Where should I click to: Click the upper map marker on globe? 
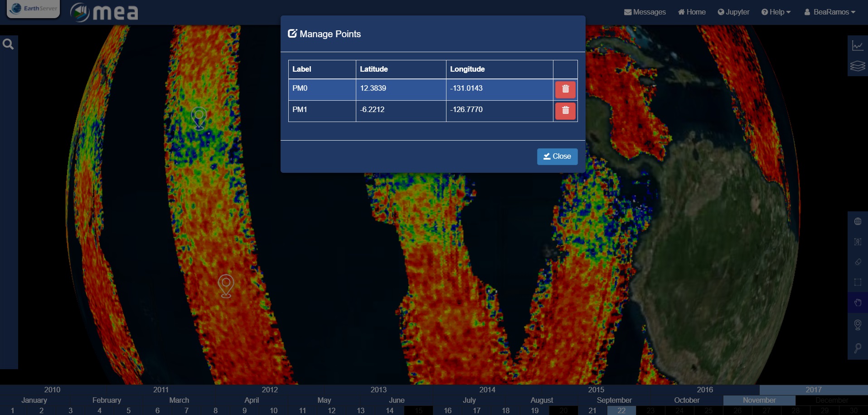click(x=199, y=118)
